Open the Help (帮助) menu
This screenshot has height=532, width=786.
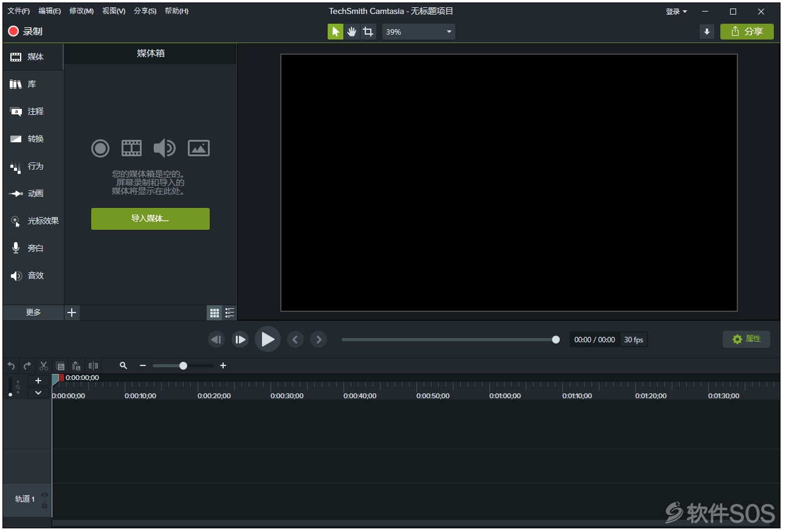(x=176, y=11)
